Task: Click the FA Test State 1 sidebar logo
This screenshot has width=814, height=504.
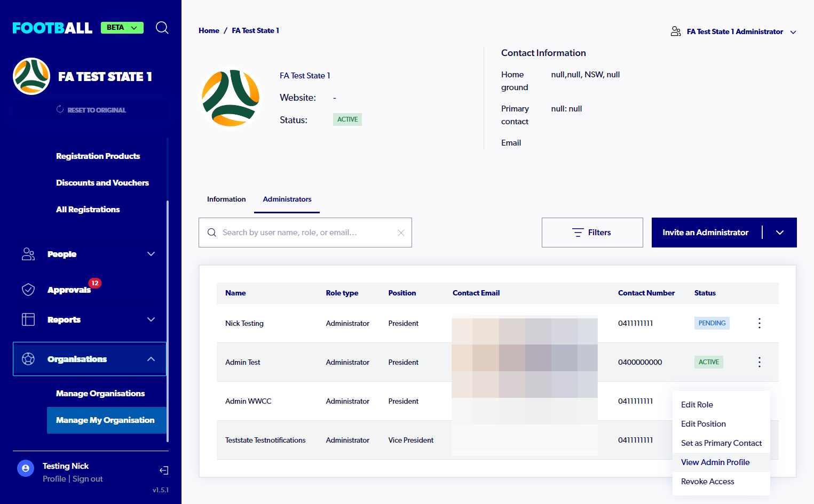Action: pyautogui.click(x=31, y=76)
